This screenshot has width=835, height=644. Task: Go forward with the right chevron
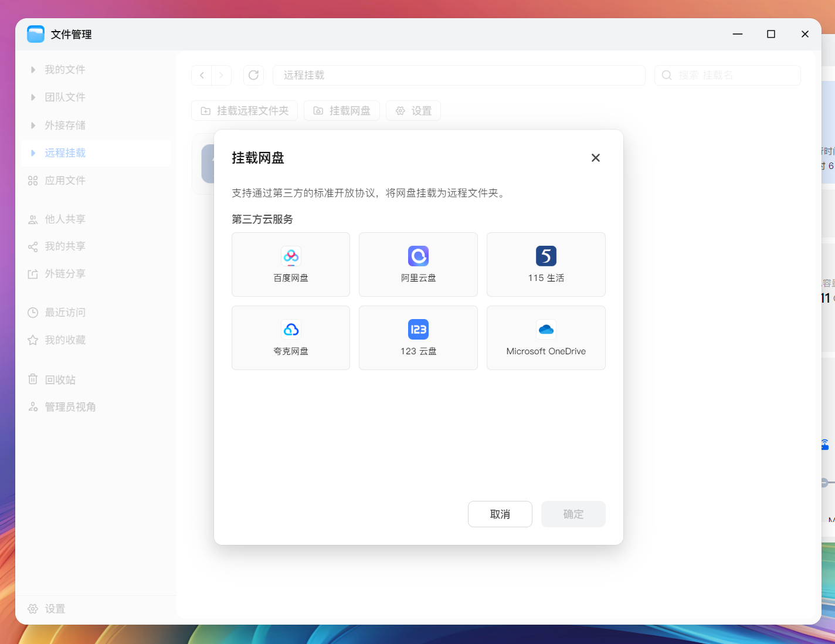tap(221, 75)
